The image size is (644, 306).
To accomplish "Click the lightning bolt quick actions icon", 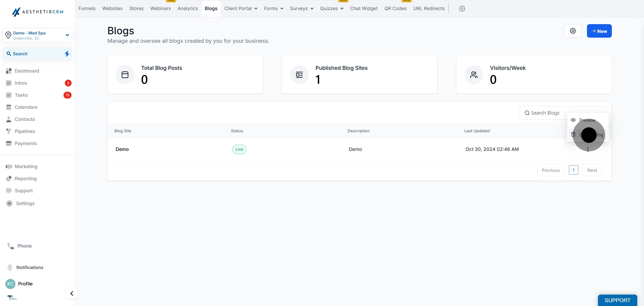I will tap(67, 53).
